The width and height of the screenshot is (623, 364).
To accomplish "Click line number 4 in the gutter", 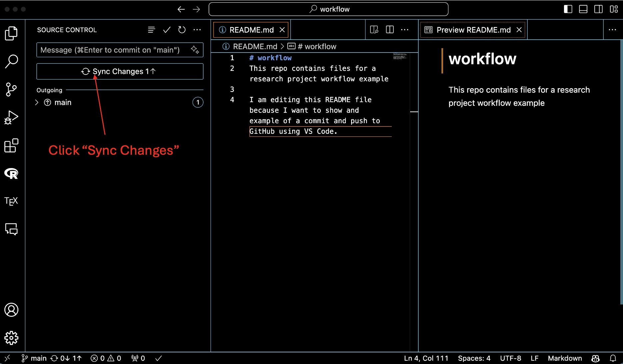I will point(232,100).
